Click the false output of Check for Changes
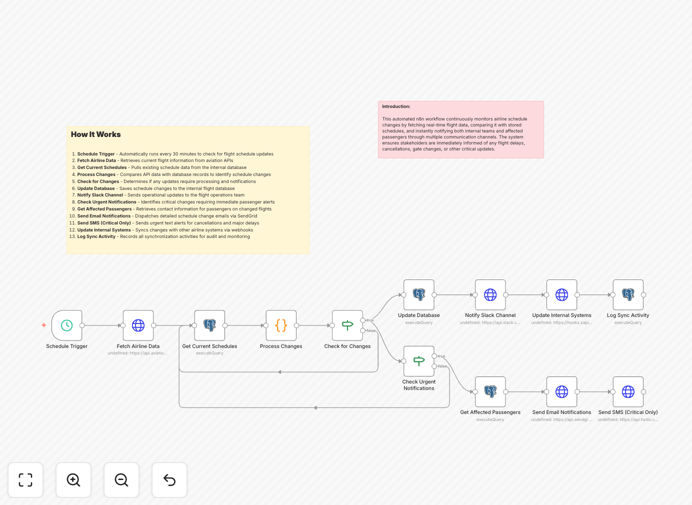This screenshot has height=505, width=692. [363, 330]
